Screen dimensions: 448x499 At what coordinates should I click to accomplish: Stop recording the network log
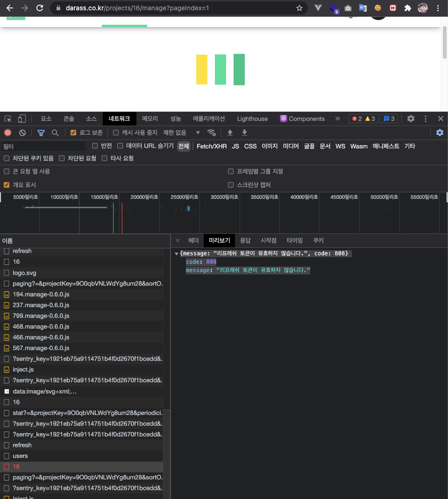click(8, 133)
